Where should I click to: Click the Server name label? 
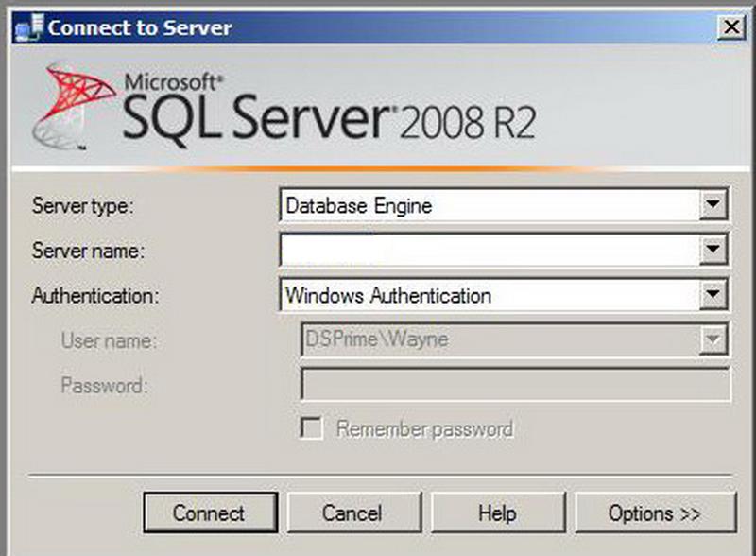[x=88, y=251]
